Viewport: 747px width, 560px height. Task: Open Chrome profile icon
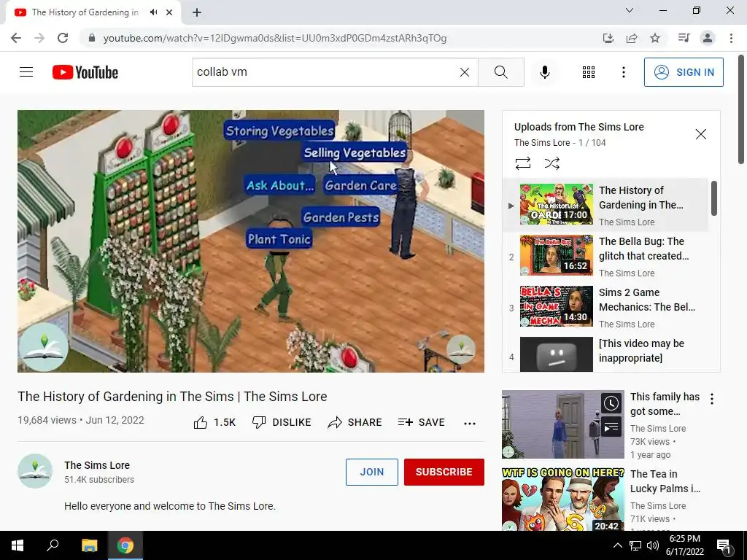[708, 38]
